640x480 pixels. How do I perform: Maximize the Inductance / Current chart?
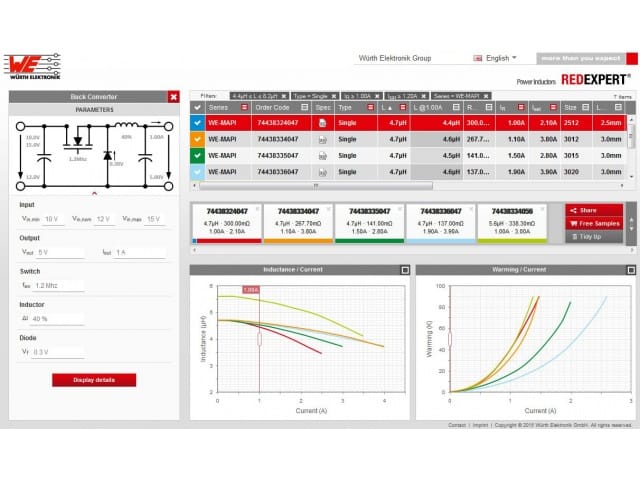point(405,270)
